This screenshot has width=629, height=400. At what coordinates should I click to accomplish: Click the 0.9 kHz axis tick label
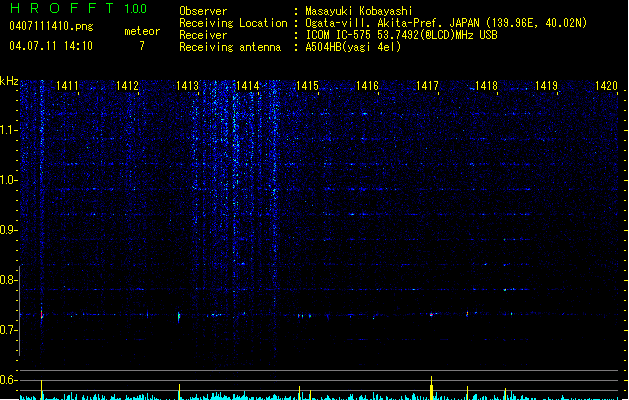click(x=8, y=230)
